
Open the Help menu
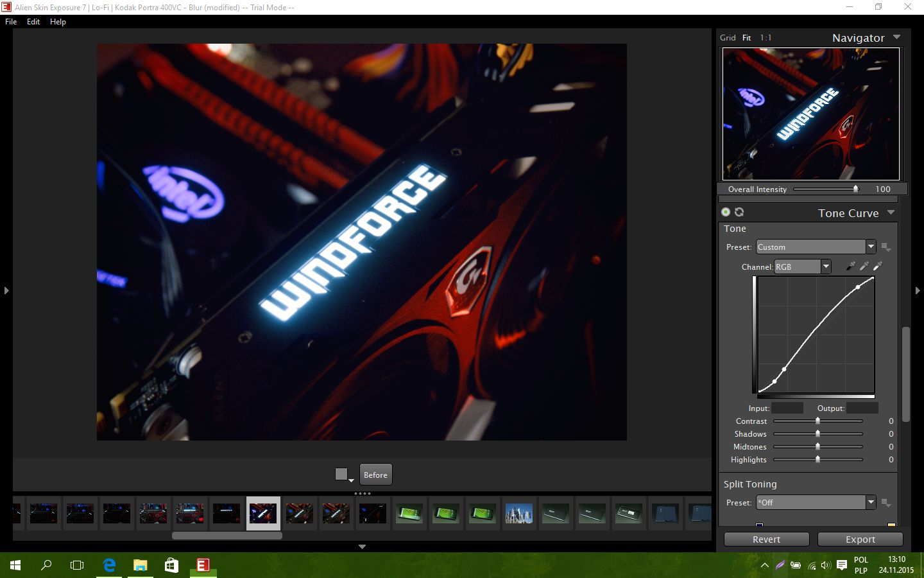(x=58, y=22)
